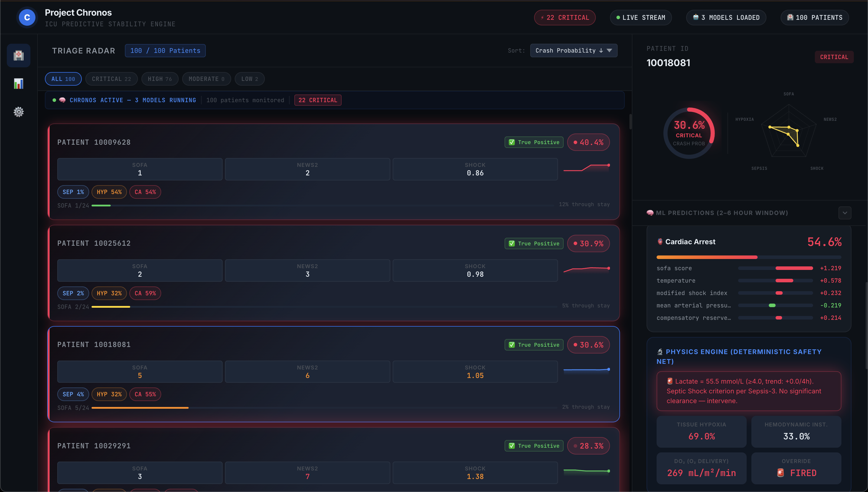Toggle True Positive checkbox for patient 10025612

point(512,244)
